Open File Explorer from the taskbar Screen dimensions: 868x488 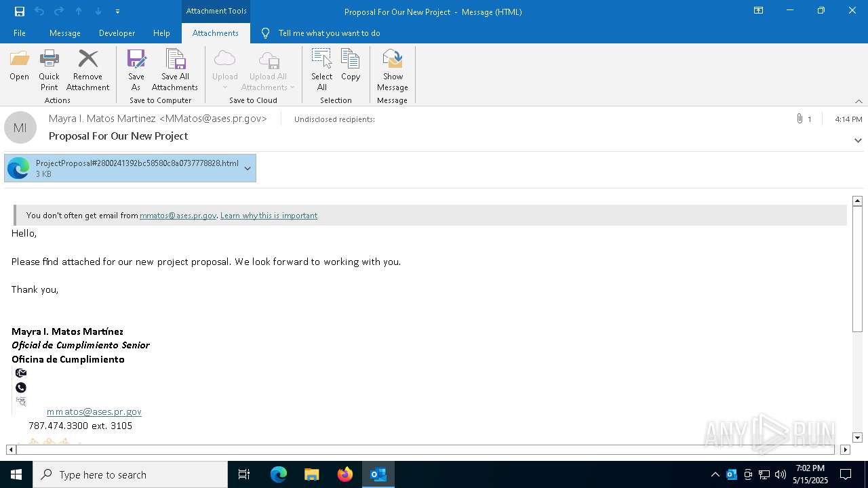tap(311, 474)
